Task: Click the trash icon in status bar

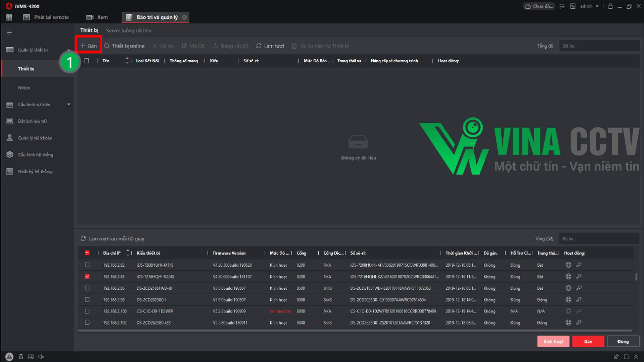Action: point(21,357)
